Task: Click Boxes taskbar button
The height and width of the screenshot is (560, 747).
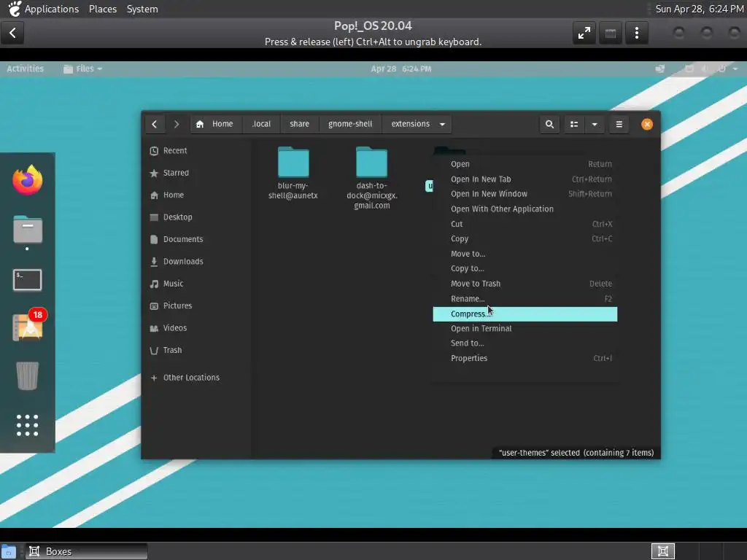Action: point(86,551)
